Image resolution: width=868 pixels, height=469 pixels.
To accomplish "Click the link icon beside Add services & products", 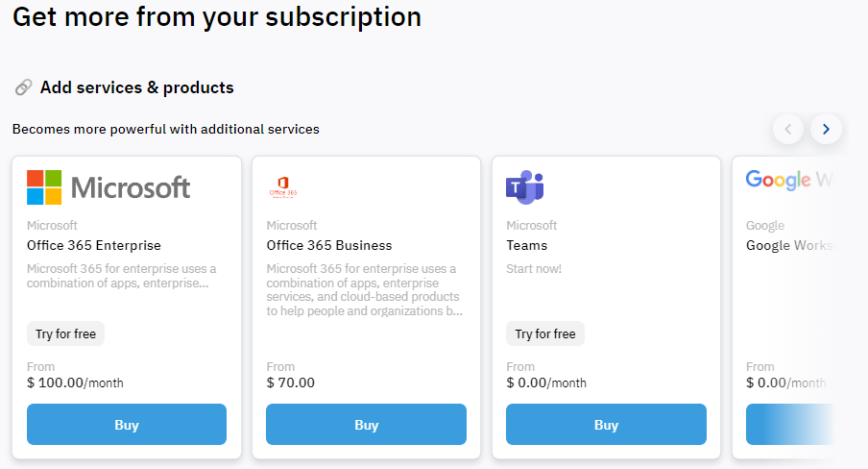I will coord(23,87).
